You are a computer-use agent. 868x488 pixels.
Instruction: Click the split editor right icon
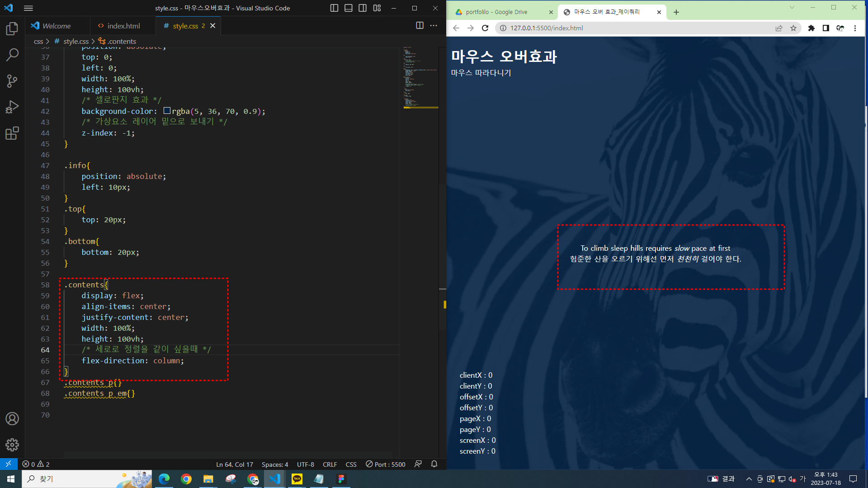click(x=420, y=26)
